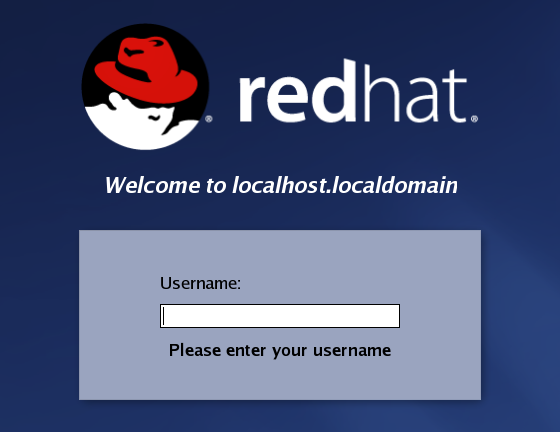
Task: Click the red fedora in the logo
Action: pos(146,70)
